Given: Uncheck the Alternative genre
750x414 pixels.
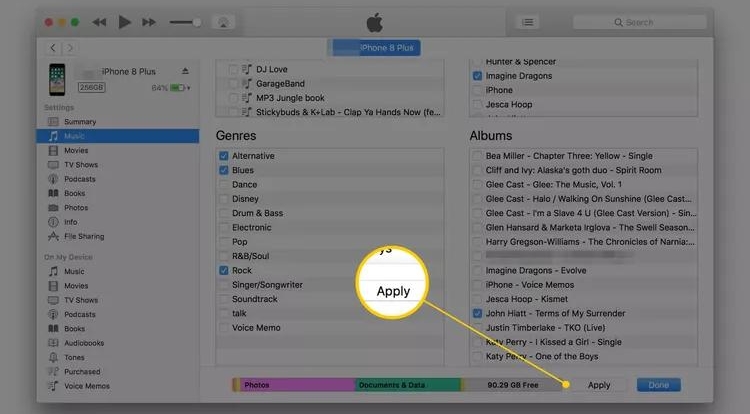Looking at the screenshot, I should [223, 156].
